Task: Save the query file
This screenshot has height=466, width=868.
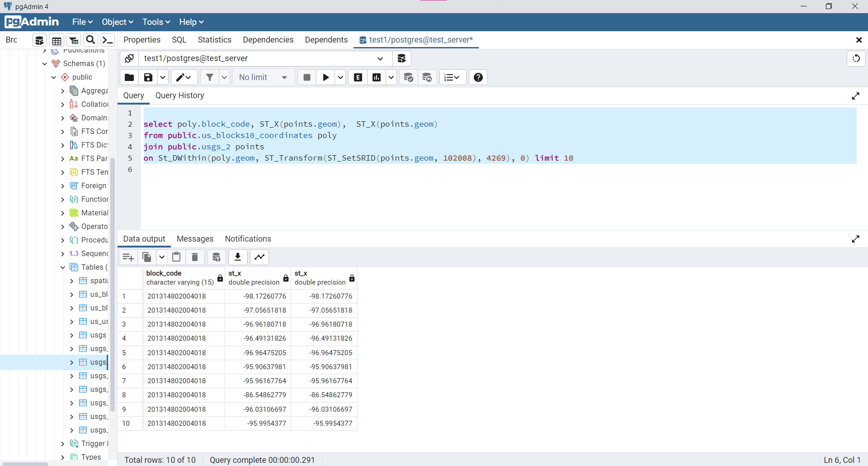Action: point(148,77)
